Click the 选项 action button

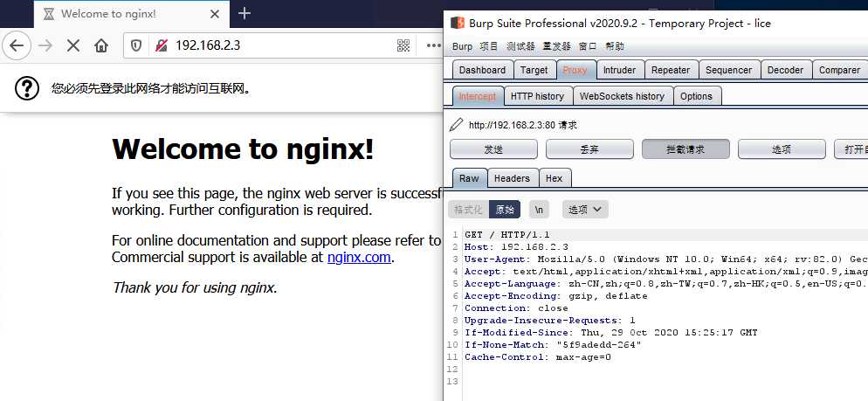point(781,149)
